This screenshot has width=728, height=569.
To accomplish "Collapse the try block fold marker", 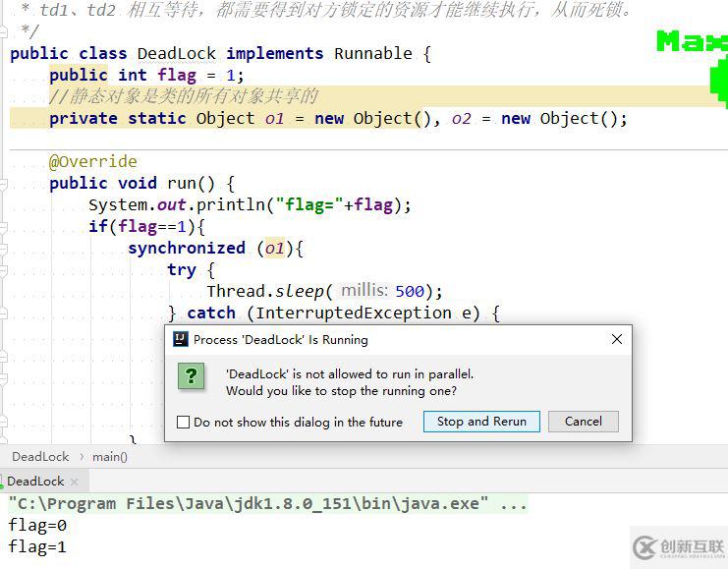I will click(x=3, y=271).
